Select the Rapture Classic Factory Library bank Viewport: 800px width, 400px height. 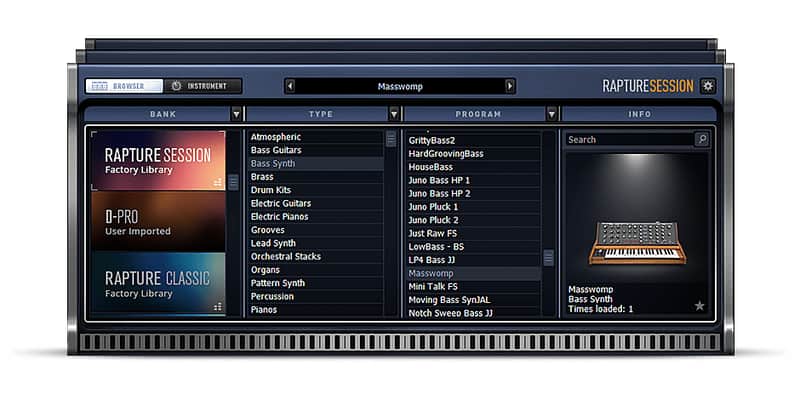(159, 284)
